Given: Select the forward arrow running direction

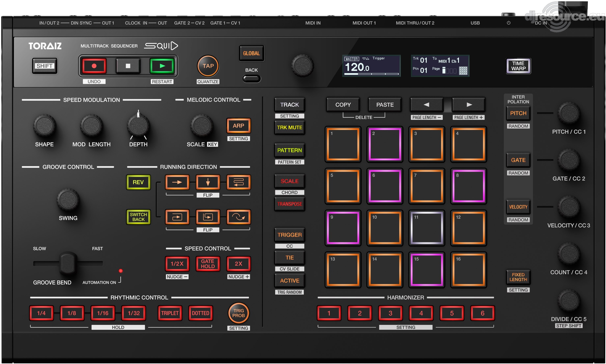Looking at the screenshot, I should click(x=177, y=182).
